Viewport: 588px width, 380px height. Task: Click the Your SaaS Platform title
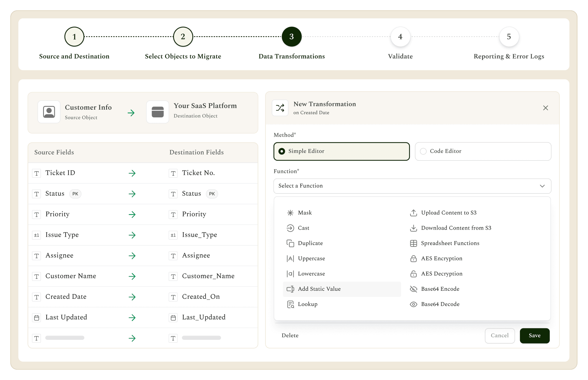(205, 106)
